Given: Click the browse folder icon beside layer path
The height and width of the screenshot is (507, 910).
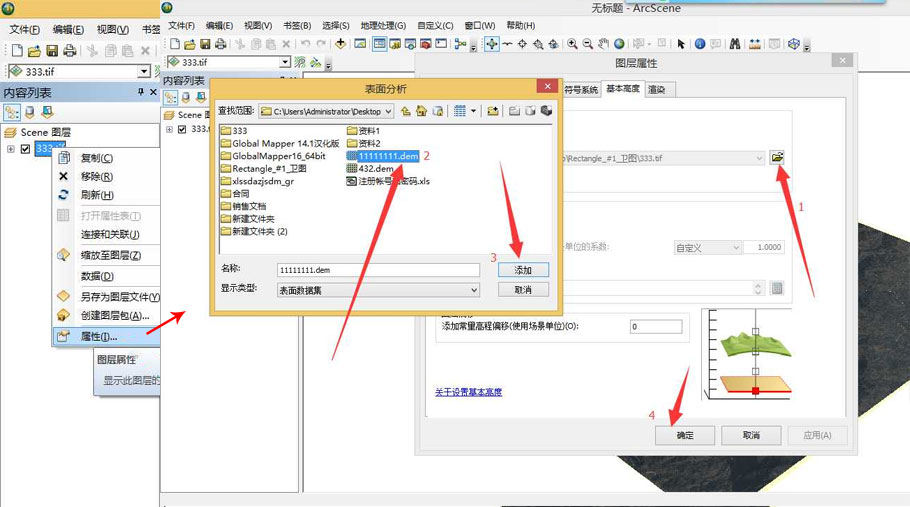Looking at the screenshot, I should [777, 157].
